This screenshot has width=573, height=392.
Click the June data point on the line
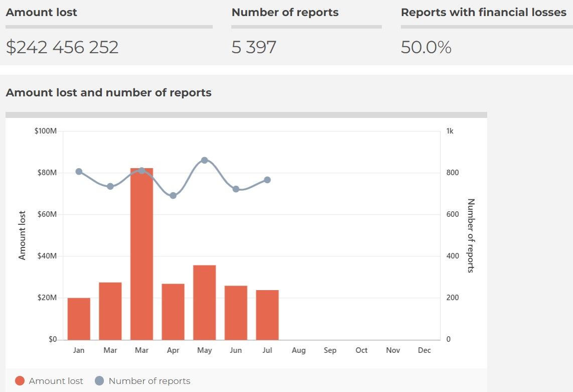tap(236, 189)
